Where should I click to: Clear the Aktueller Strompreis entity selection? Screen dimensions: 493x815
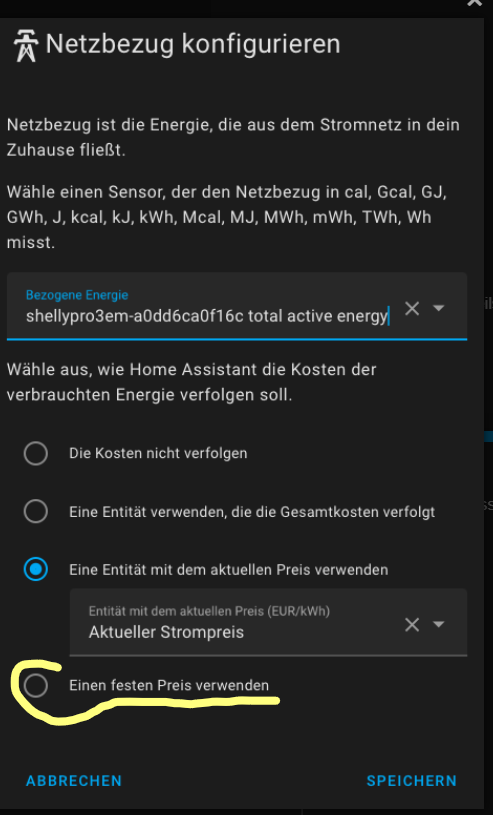point(412,624)
